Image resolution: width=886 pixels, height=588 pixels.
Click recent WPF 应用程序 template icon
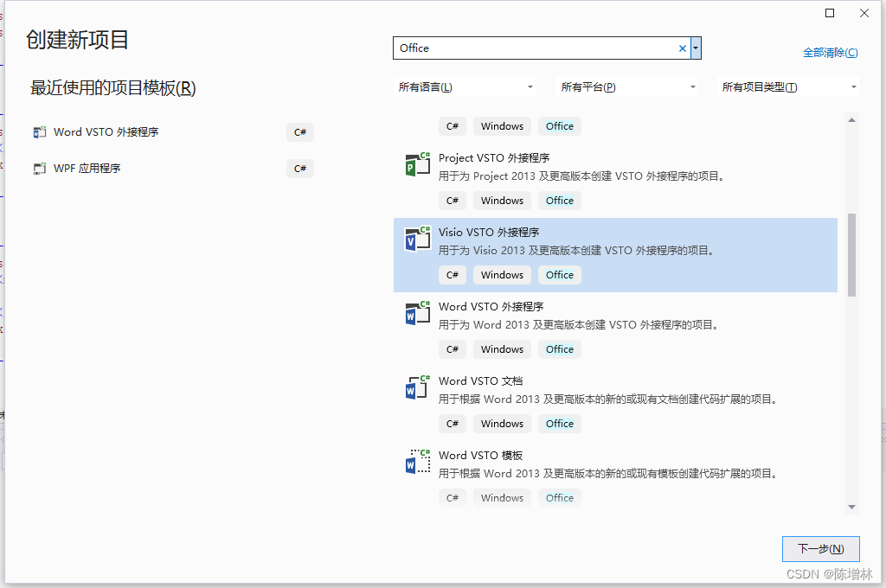click(40, 169)
